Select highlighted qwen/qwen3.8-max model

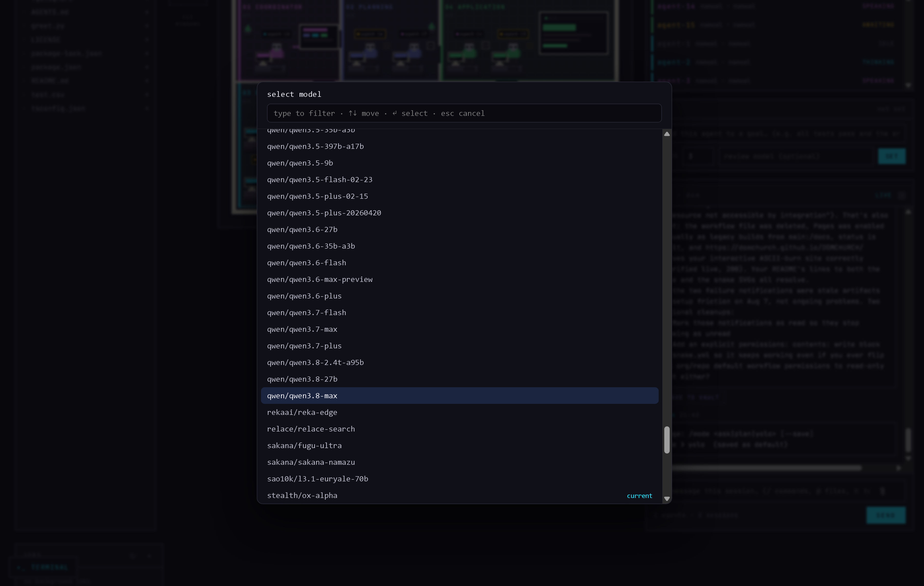459,396
